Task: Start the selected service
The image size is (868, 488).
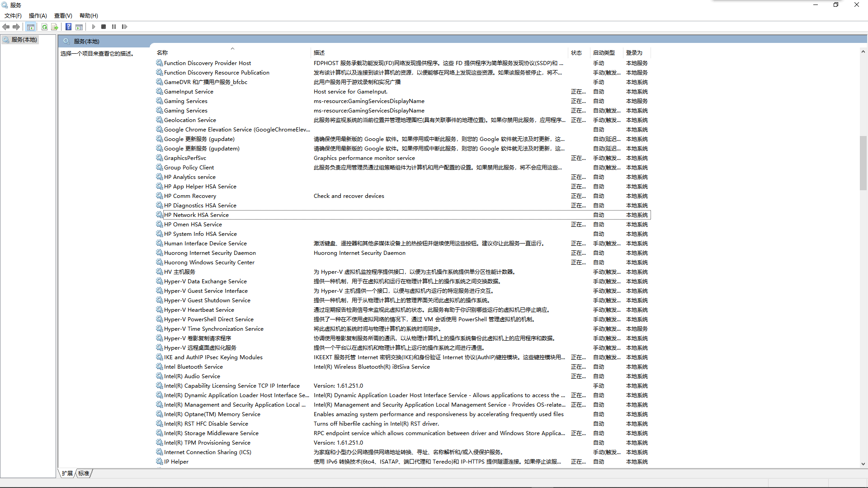Action: tap(94, 27)
